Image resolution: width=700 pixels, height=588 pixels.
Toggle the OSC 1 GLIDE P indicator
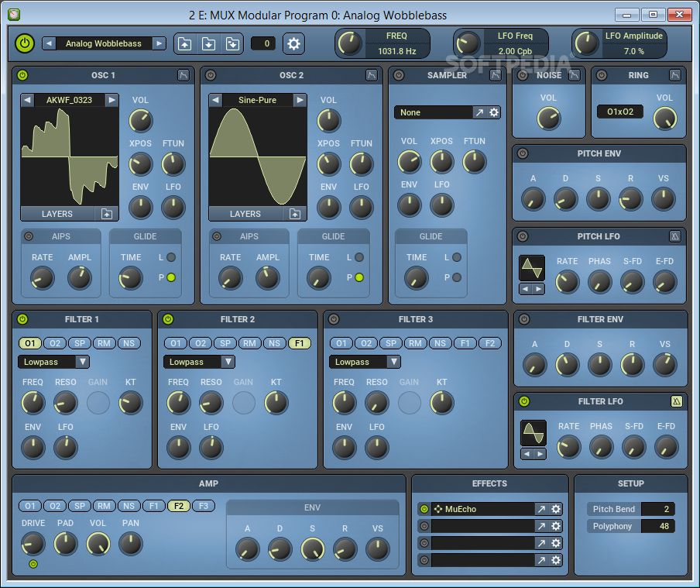point(171,277)
